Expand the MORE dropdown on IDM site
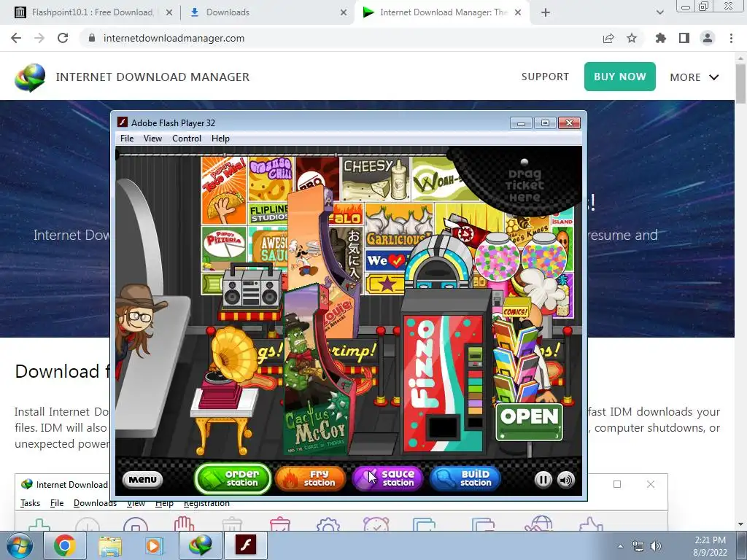Screen dimensions: 747x560 coord(694,77)
